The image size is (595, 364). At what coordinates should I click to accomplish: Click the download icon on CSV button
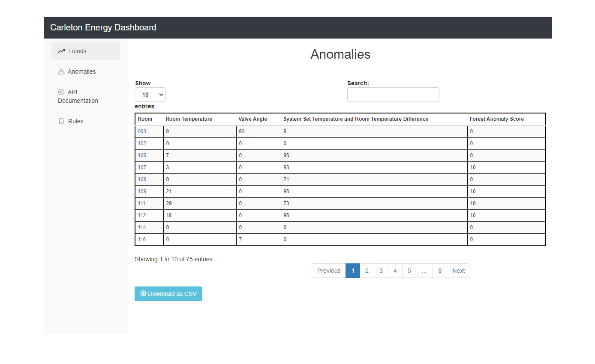pos(143,294)
